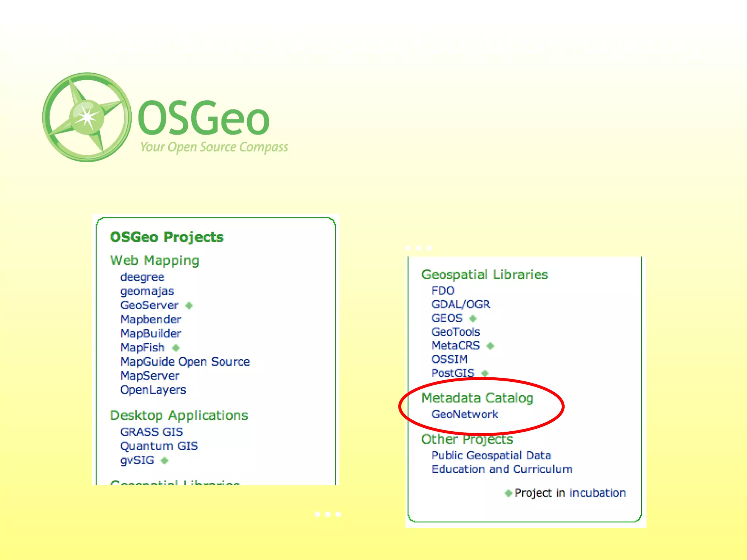Click incubation diamond next to GeoServer
Viewport: 747px width, 560px height.
point(189,306)
